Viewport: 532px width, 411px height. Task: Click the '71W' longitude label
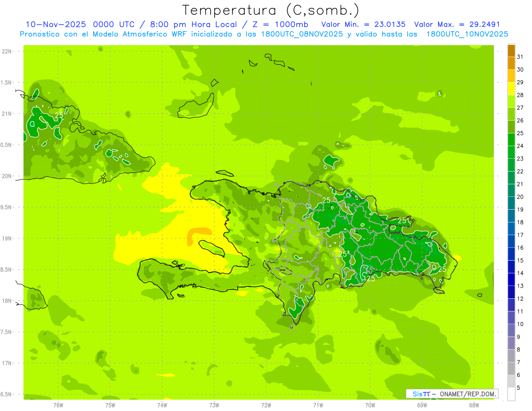pyautogui.click(x=318, y=405)
